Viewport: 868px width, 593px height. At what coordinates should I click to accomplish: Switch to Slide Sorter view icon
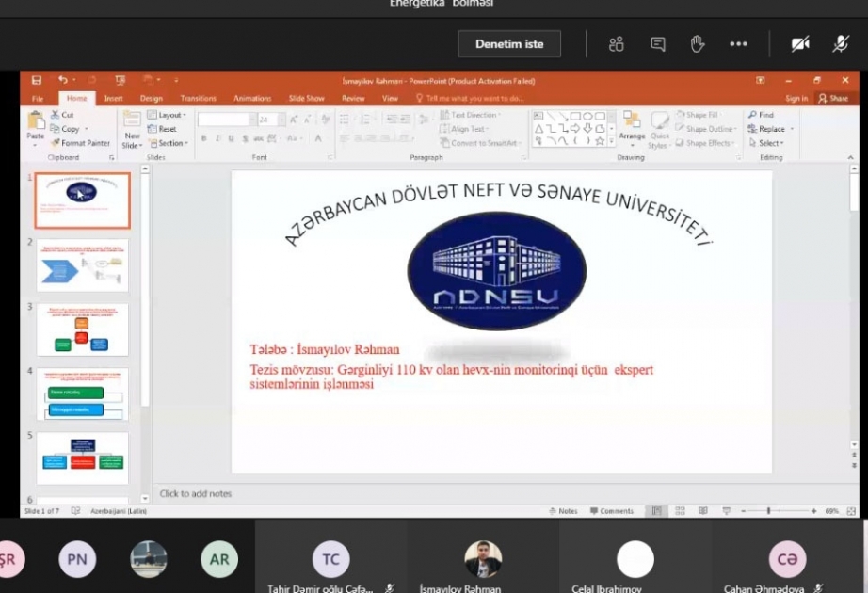click(680, 511)
